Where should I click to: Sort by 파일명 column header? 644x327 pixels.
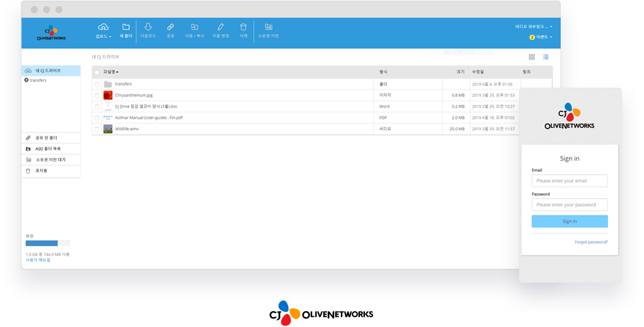click(110, 72)
